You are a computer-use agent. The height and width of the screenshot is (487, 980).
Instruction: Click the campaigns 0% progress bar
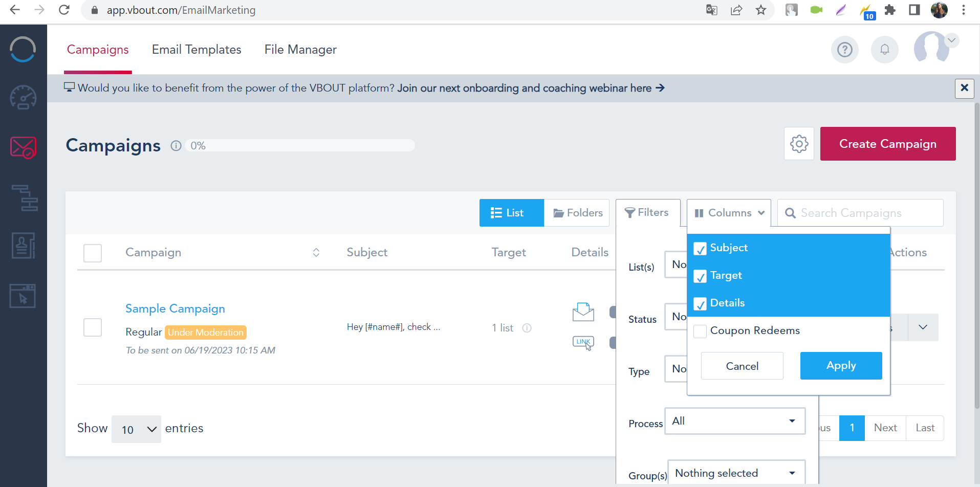[300, 146]
